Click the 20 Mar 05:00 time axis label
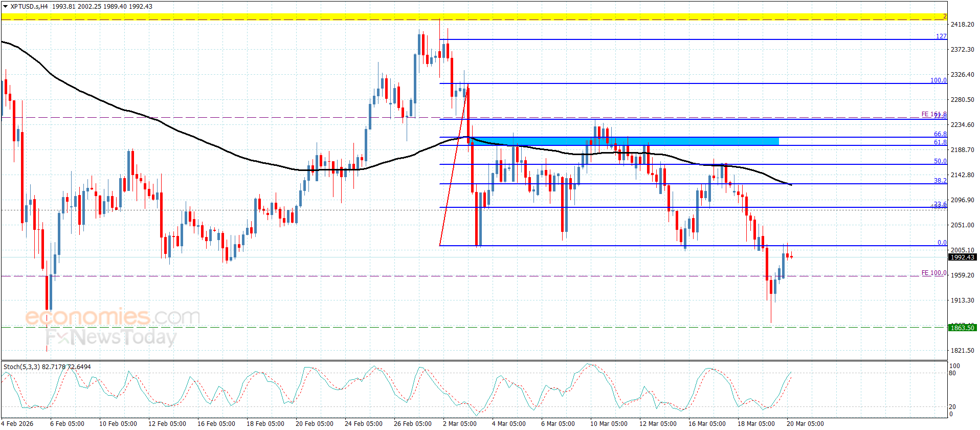This screenshot has width=980, height=430. click(x=805, y=423)
